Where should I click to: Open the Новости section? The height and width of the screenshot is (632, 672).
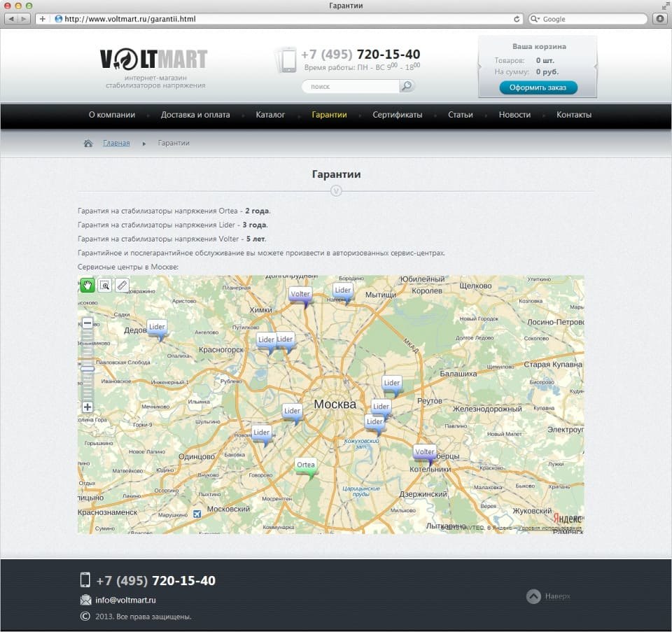pos(514,115)
